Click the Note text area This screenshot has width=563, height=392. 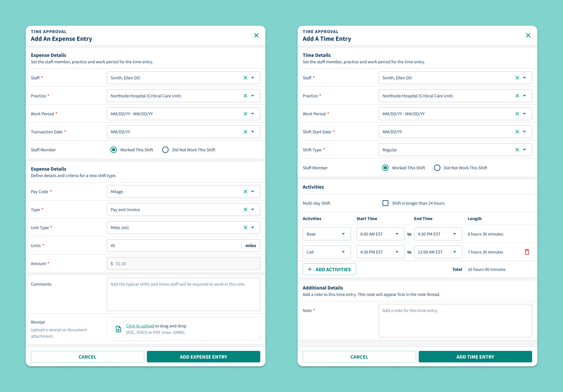tap(455, 321)
